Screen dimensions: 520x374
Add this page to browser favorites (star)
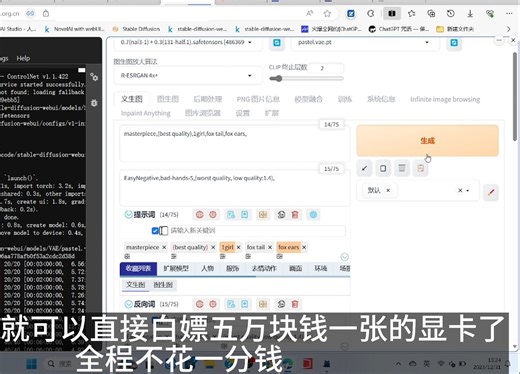tap(327, 14)
